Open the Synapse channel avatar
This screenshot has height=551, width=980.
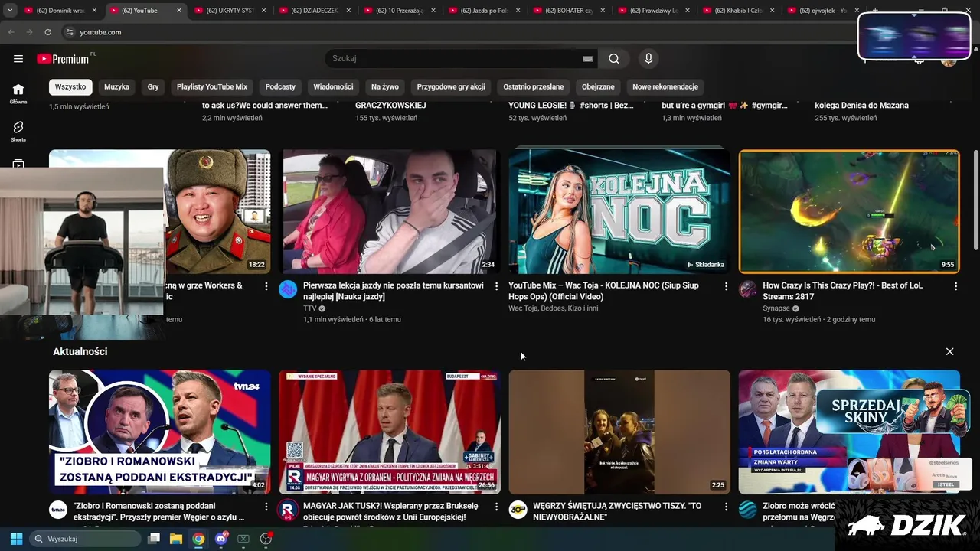747,289
